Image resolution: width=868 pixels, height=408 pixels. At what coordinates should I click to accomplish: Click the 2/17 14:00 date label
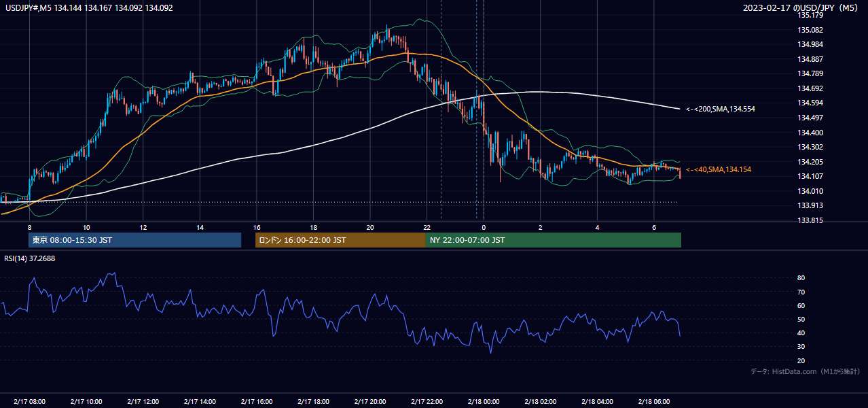pyautogui.click(x=200, y=402)
